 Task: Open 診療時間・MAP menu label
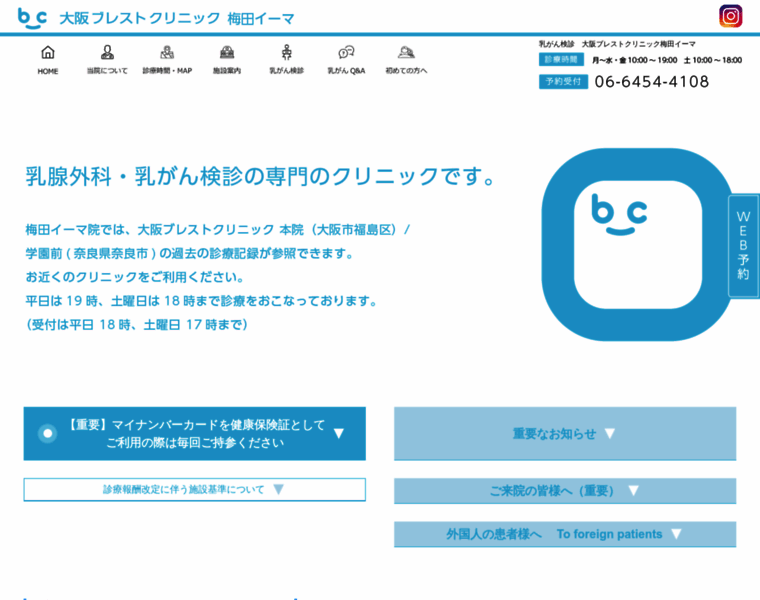(167, 71)
